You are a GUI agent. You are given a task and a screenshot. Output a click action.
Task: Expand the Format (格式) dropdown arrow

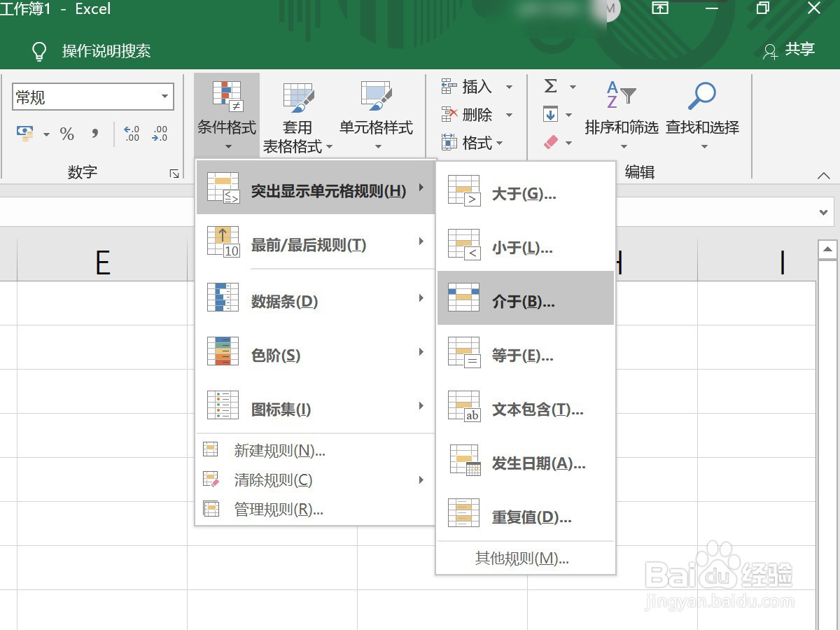pos(500,143)
